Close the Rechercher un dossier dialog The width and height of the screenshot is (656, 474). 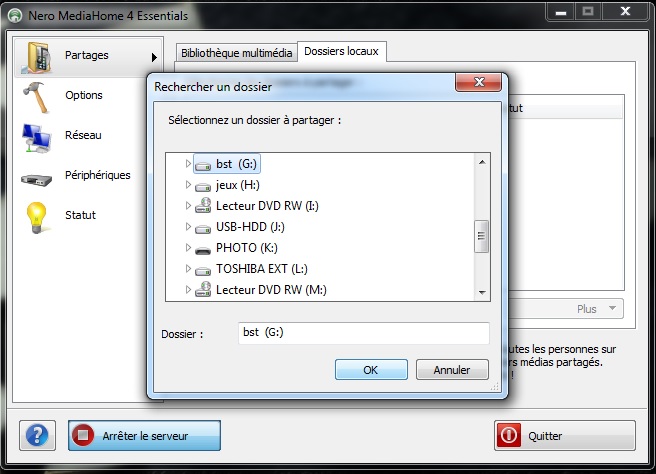point(479,82)
